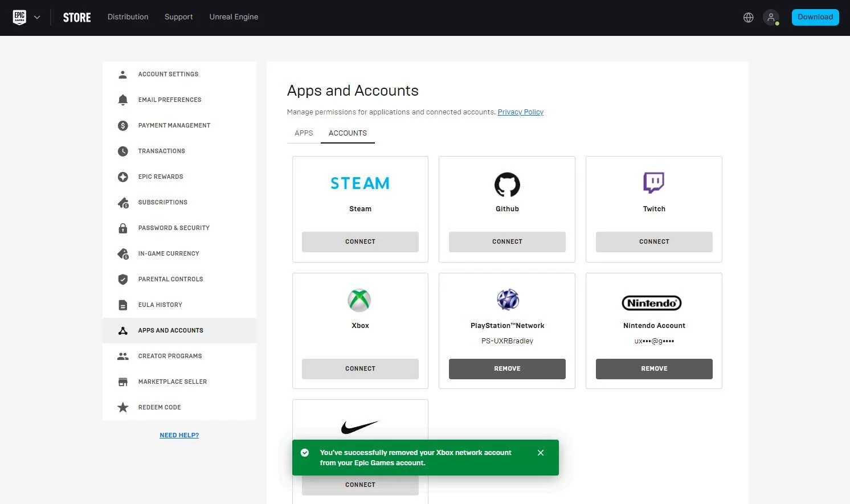Screen dimensions: 850x504
Task: Go to Transactions in the sidebar
Action: [x=179, y=151]
